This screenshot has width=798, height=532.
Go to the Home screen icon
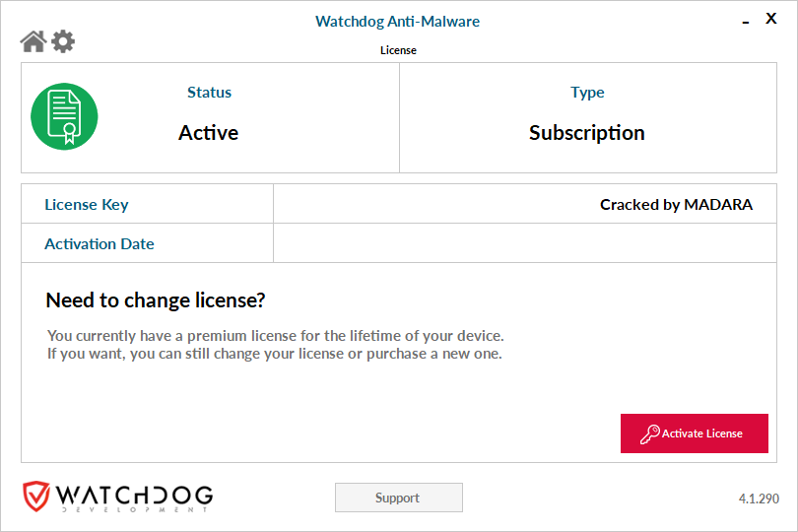pos(33,41)
